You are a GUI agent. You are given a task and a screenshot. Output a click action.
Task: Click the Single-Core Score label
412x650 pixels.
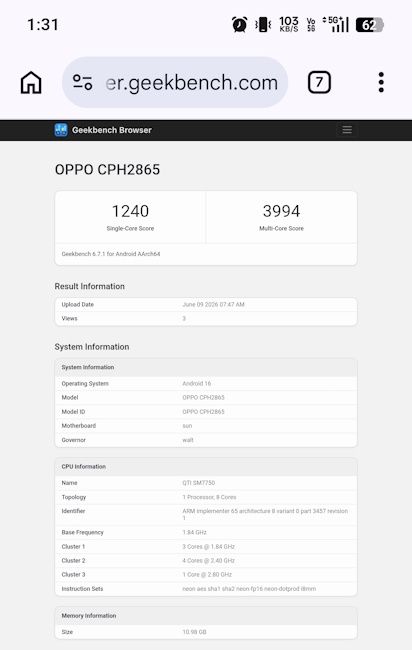130,228
